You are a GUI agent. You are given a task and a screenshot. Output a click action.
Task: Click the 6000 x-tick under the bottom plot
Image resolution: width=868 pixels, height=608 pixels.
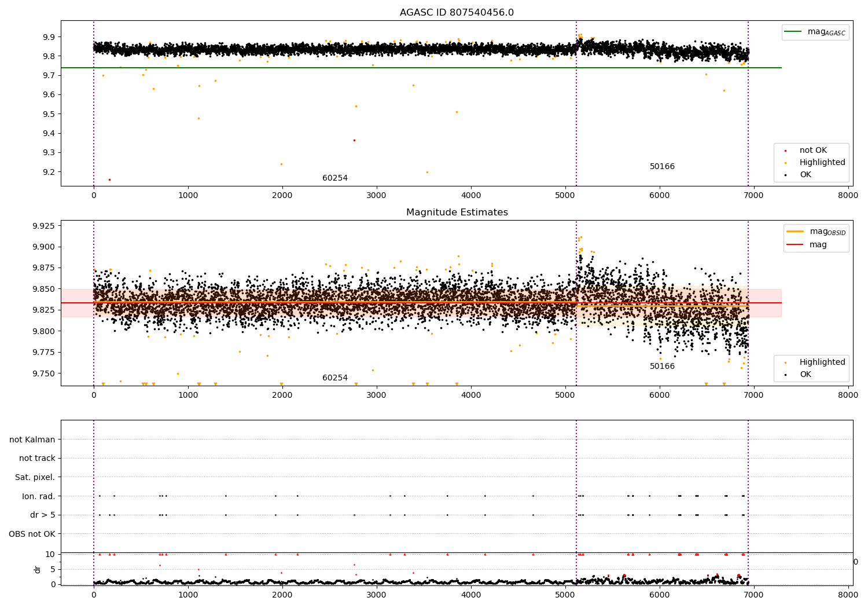(660, 595)
